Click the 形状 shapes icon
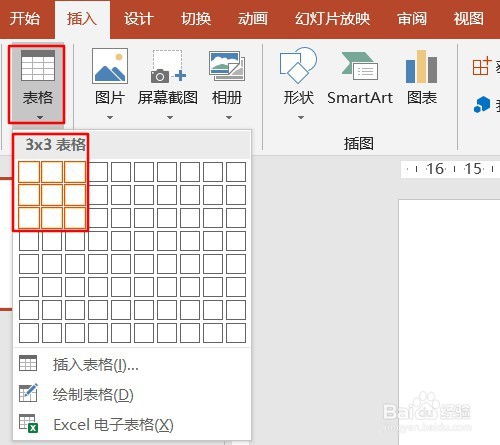 (298, 65)
